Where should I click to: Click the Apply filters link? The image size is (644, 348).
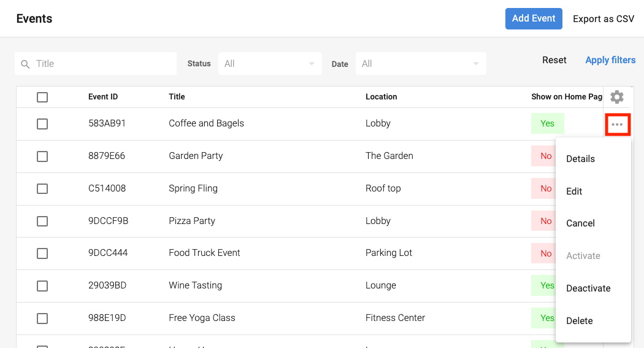coord(610,60)
